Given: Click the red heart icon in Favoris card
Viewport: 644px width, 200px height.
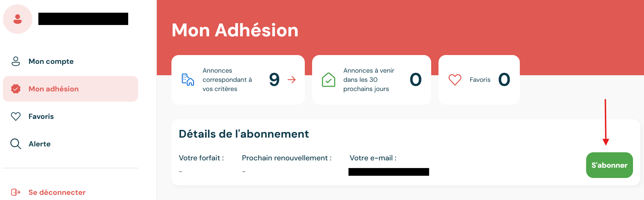Looking at the screenshot, I should click(455, 80).
